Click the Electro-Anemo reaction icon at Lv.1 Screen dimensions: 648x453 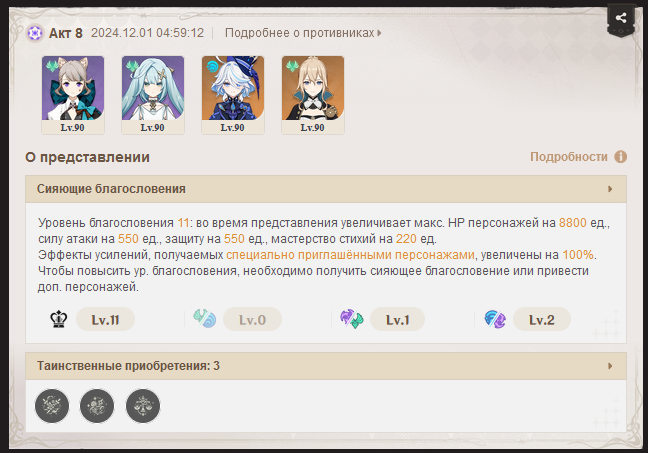(x=352, y=319)
